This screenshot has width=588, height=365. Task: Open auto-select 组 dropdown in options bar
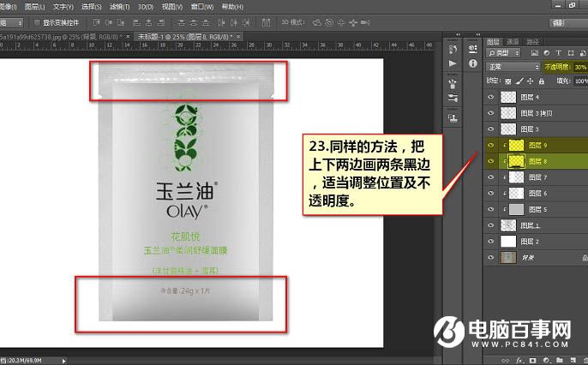(x=11, y=23)
